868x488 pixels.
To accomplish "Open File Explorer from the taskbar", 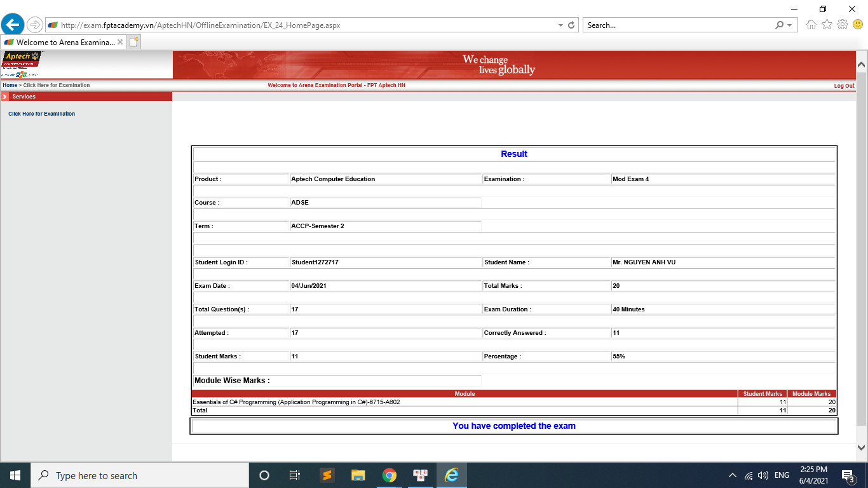I will [x=358, y=475].
